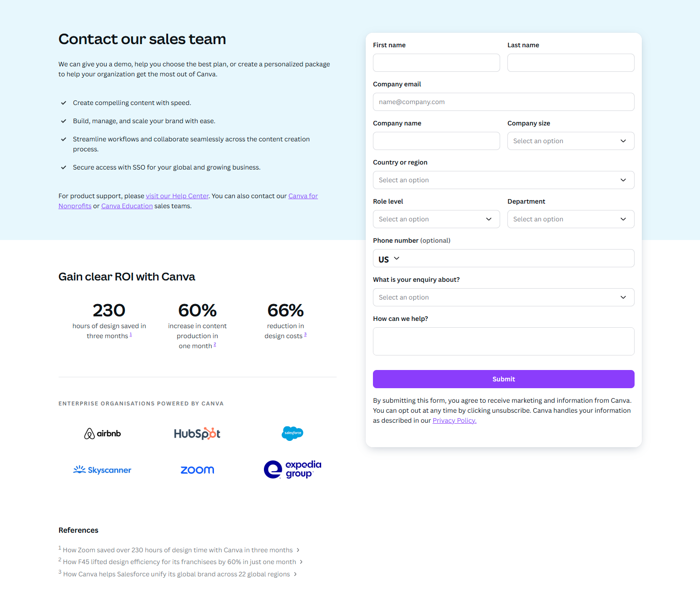This screenshot has width=700, height=590.
Task: Open the enquiry topic dropdown
Action: [503, 297]
